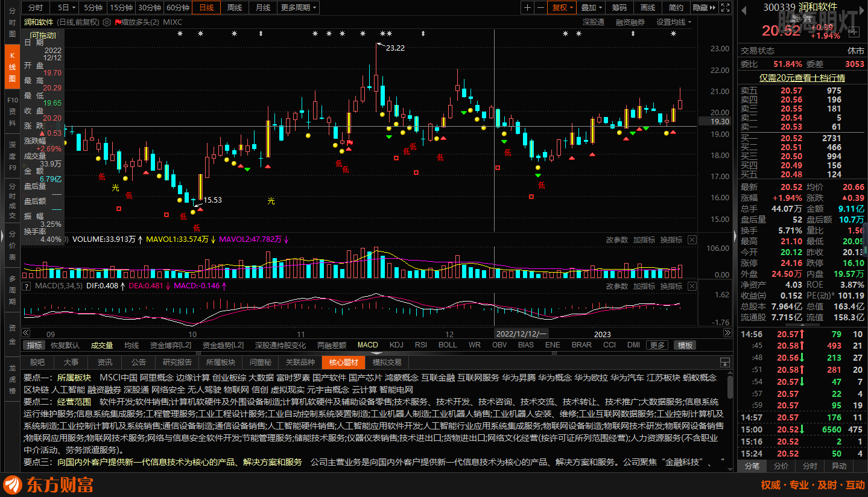Expand the 隐藏 panel arrows

point(704,8)
